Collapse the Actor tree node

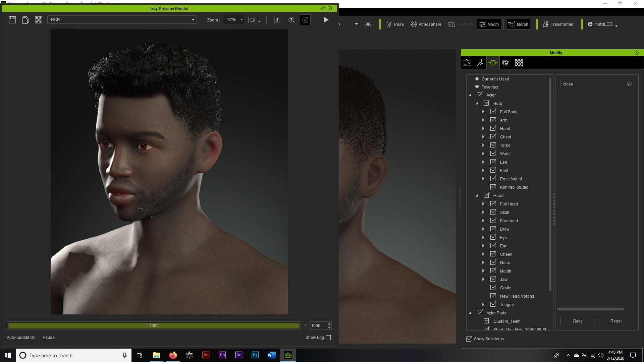coord(470,95)
